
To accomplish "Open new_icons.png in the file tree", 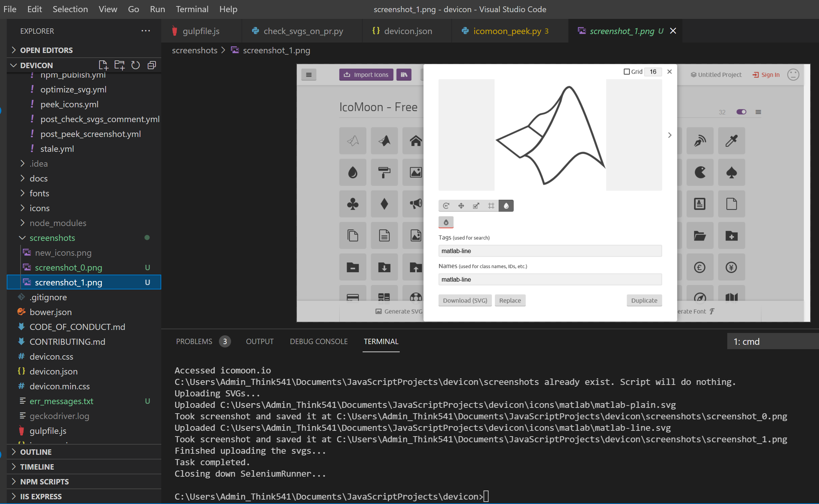I will point(84,253).
